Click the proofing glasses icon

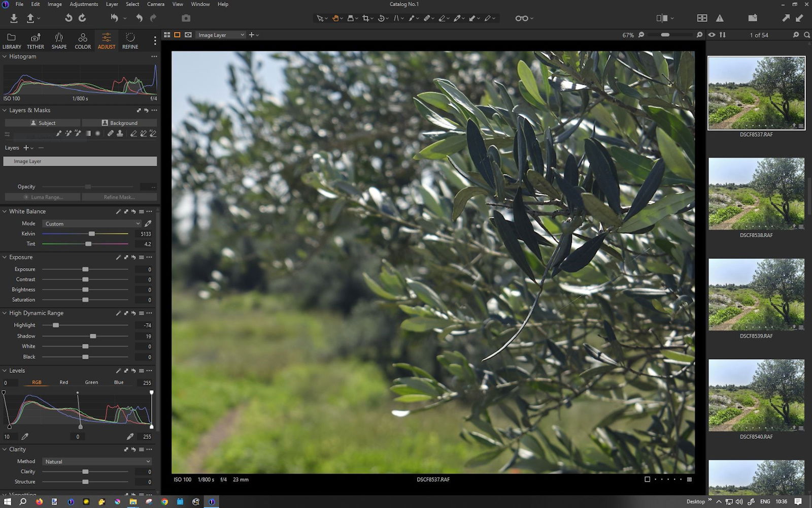(521, 18)
